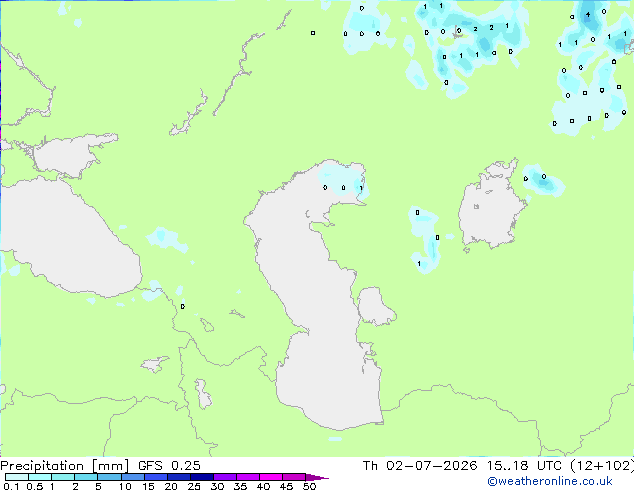The image size is (634, 490).
Task: Click the '15..18 UTC' time range text
Action: pyautogui.click(x=524, y=466)
